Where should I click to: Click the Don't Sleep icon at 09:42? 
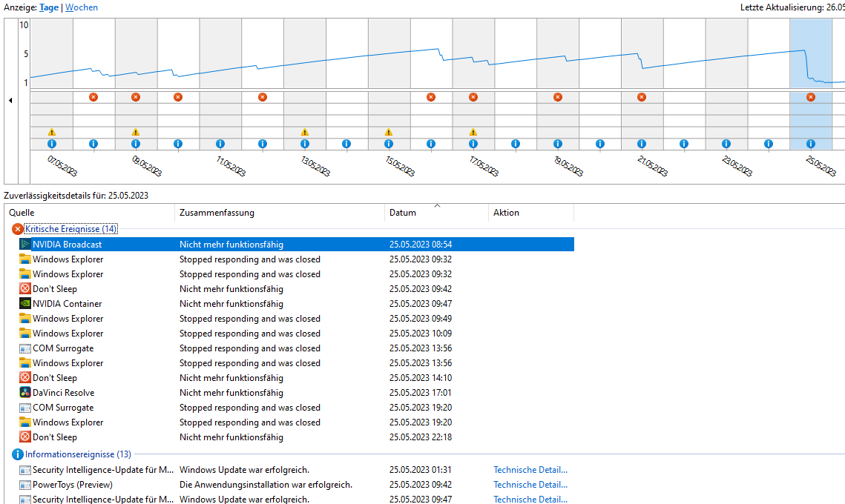pos(24,288)
